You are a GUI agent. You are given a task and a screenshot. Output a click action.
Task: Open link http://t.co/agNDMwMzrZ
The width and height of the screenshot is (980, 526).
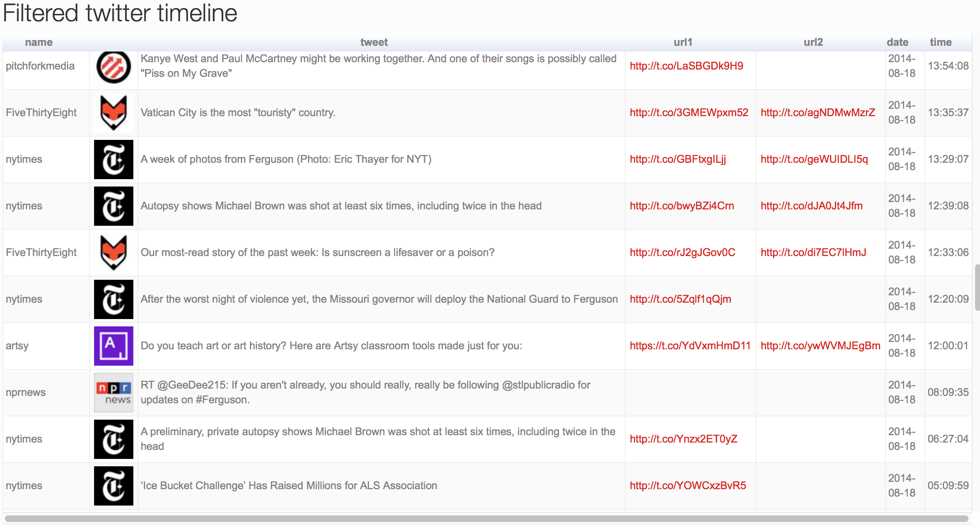[818, 113]
